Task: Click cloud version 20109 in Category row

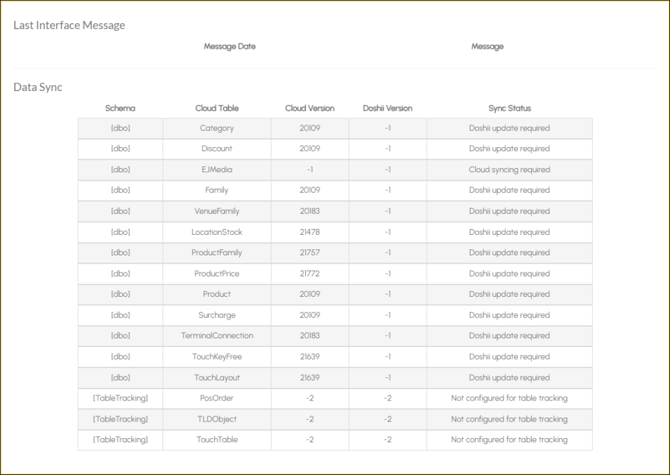Action: (310, 128)
